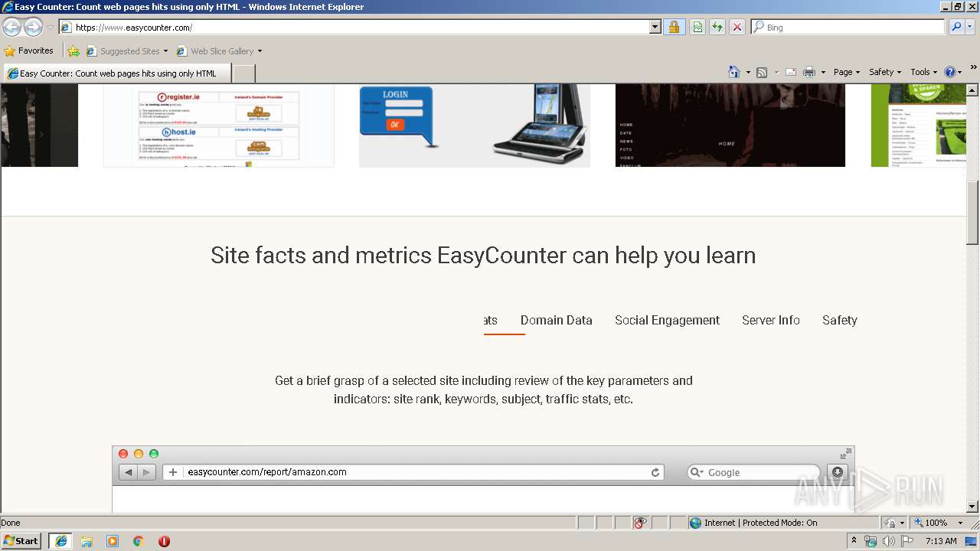This screenshot has height=551, width=980.
Task: Click the RSS Feeds icon
Action: pyautogui.click(x=762, y=72)
